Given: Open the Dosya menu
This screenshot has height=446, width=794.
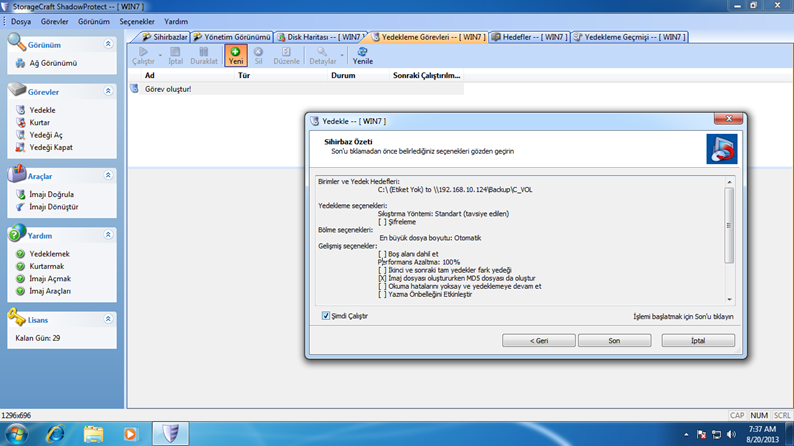Looking at the screenshot, I should (x=21, y=22).
